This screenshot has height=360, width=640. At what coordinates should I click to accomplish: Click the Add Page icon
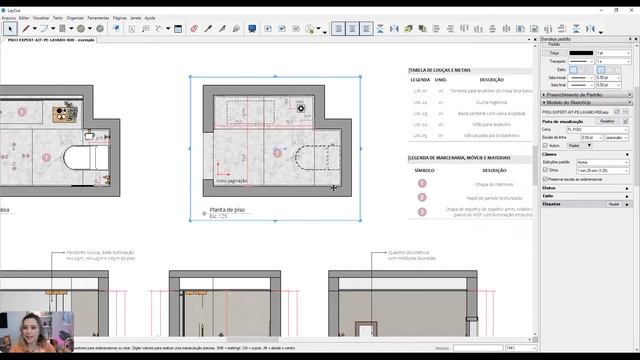click(x=268, y=29)
